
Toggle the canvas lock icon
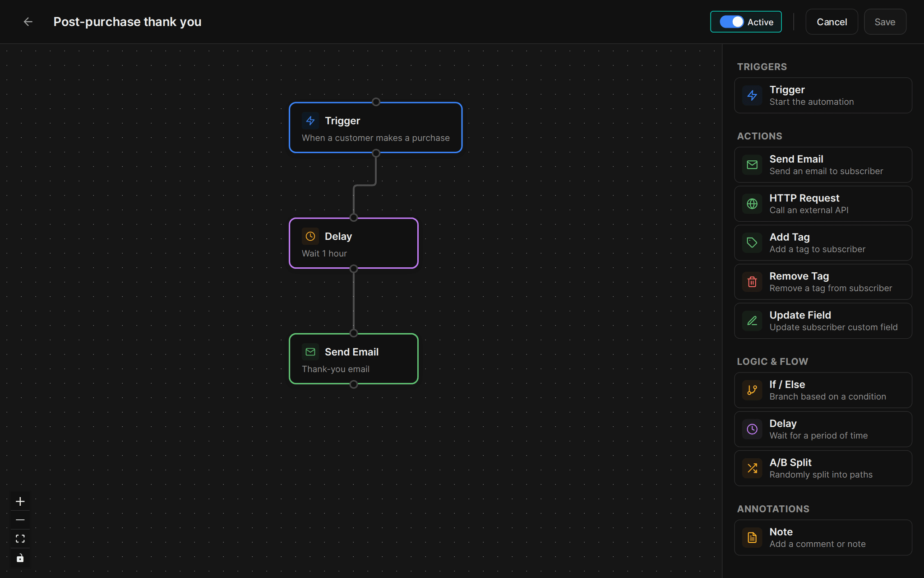pyautogui.click(x=20, y=558)
